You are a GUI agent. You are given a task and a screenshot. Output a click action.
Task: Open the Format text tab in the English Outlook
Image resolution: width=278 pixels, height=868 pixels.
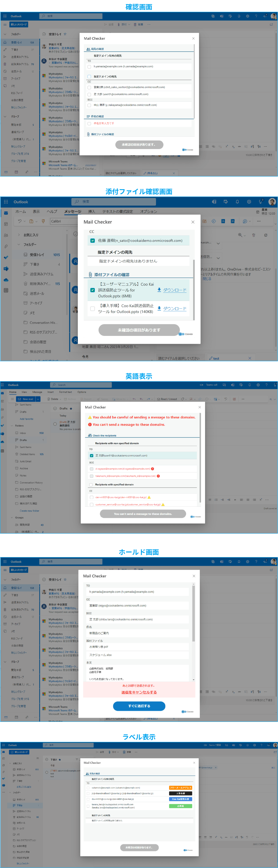click(x=66, y=392)
